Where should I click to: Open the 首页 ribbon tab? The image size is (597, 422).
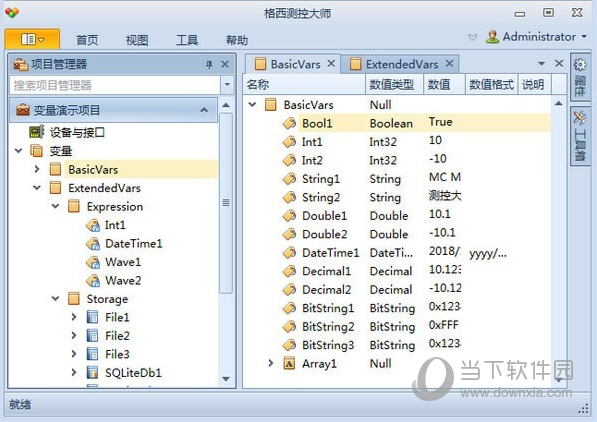click(87, 40)
